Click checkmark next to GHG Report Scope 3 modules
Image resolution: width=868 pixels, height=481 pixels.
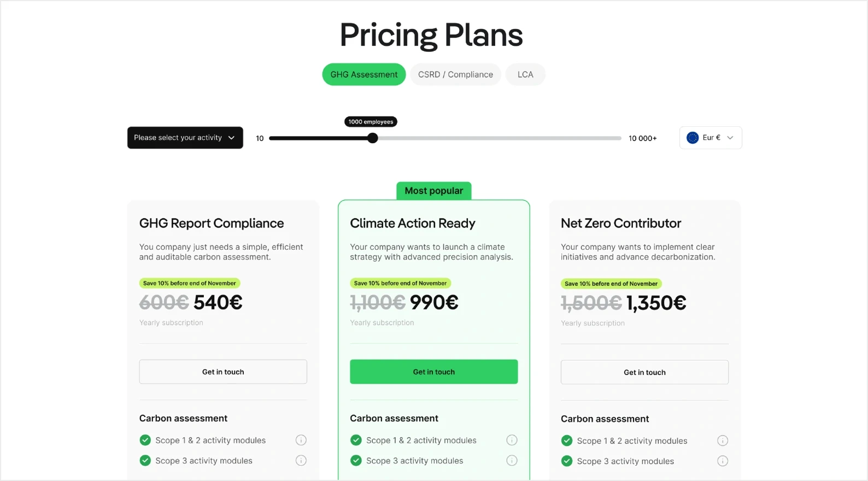tap(145, 460)
